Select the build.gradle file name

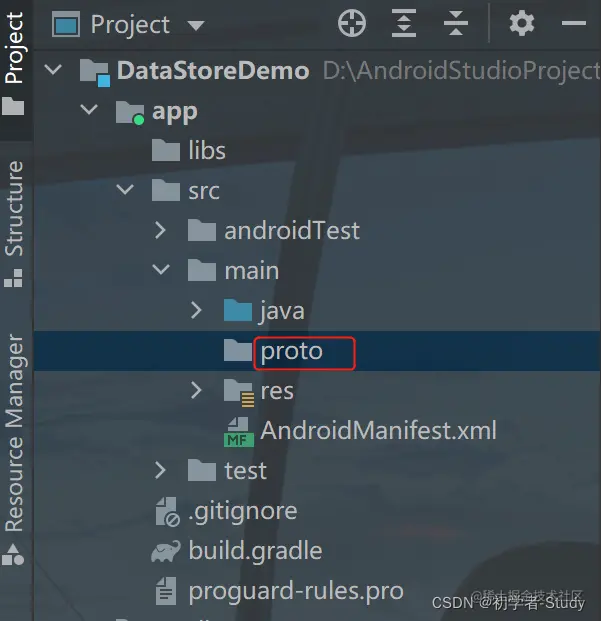(255, 552)
